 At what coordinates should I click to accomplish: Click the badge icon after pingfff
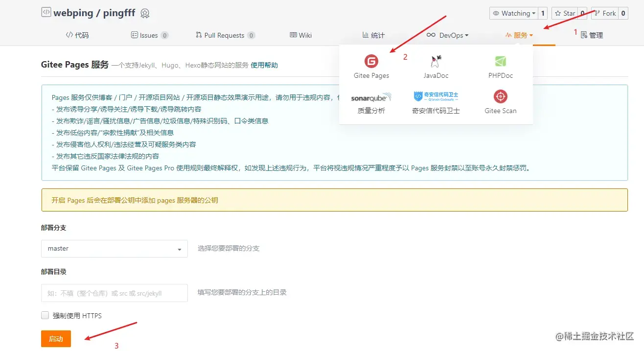click(x=145, y=14)
